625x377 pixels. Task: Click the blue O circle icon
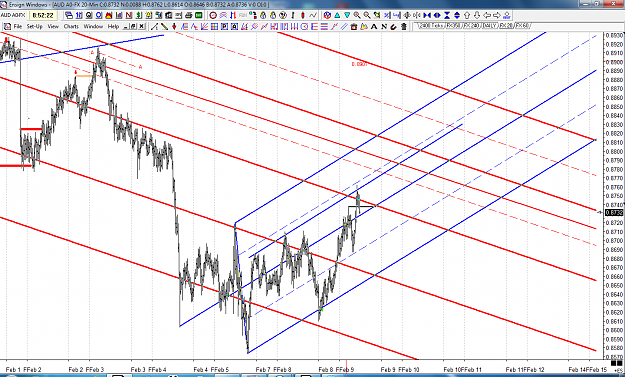pyautogui.click(x=98, y=15)
